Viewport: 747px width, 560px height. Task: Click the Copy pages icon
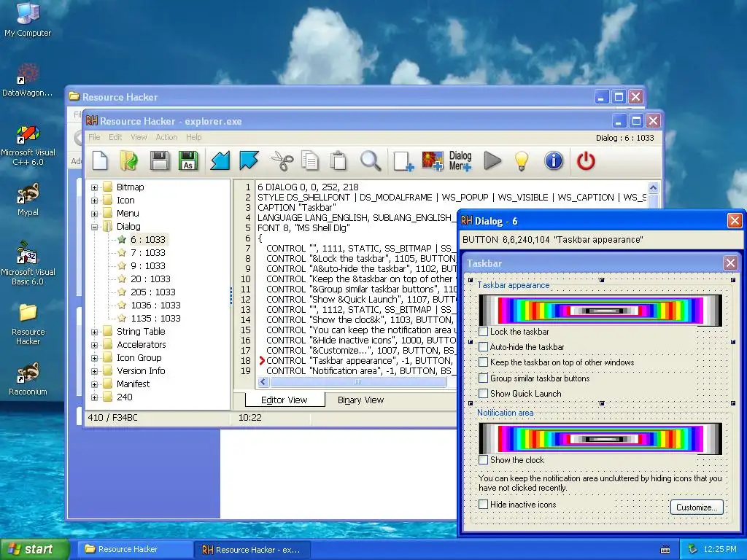pyautogui.click(x=310, y=160)
